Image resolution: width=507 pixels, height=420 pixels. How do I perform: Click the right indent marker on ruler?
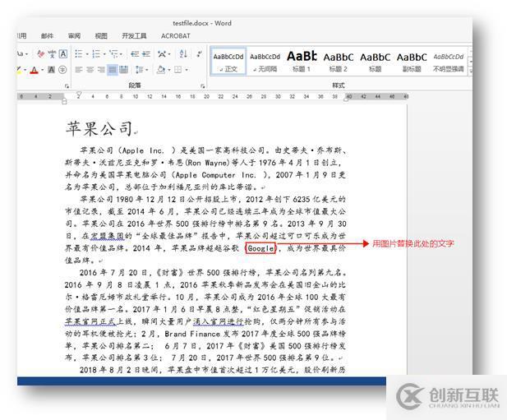point(346,99)
